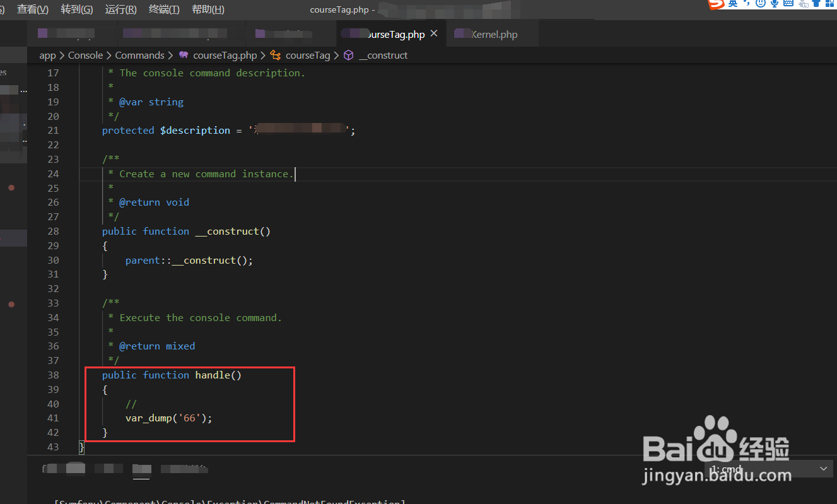This screenshot has width=837, height=504.
Task: Switch to the Kernel.php editor tab
Action: point(493,34)
